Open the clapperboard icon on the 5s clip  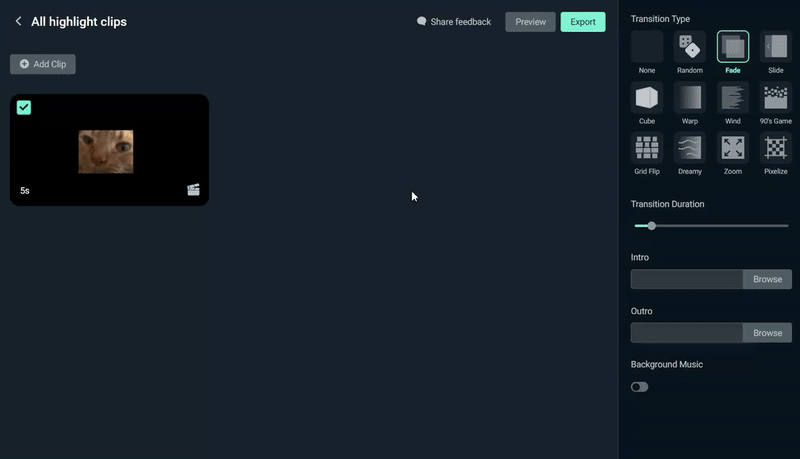coord(193,190)
